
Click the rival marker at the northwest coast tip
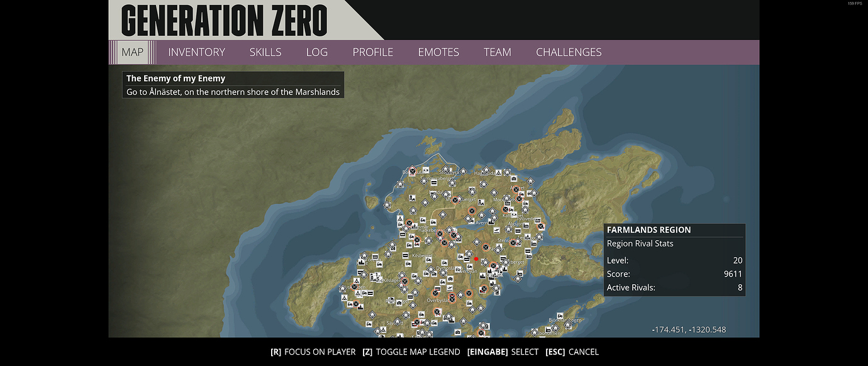point(413,171)
